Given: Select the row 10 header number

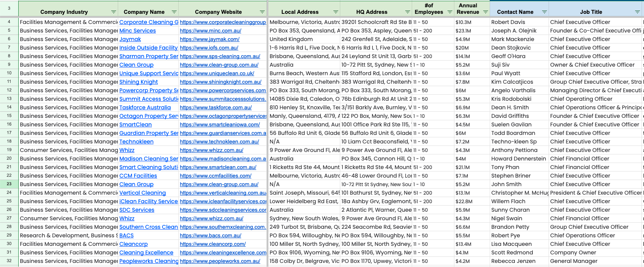Looking at the screenshot, I should coord(9,73).
